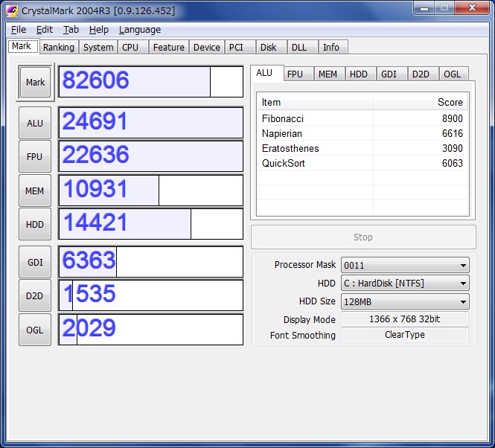495x448 pixels.
Task: Open the Edit menu
Action: (45, 30)
